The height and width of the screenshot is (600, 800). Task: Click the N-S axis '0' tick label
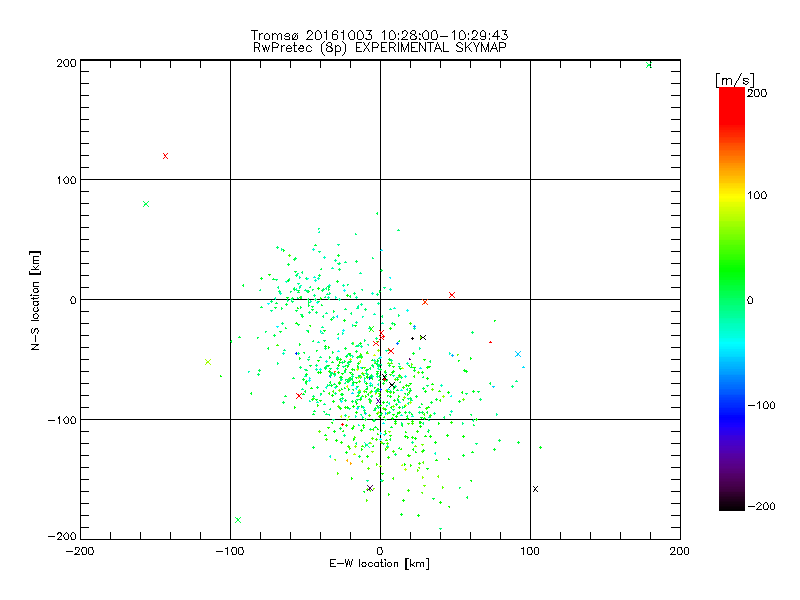73,300
